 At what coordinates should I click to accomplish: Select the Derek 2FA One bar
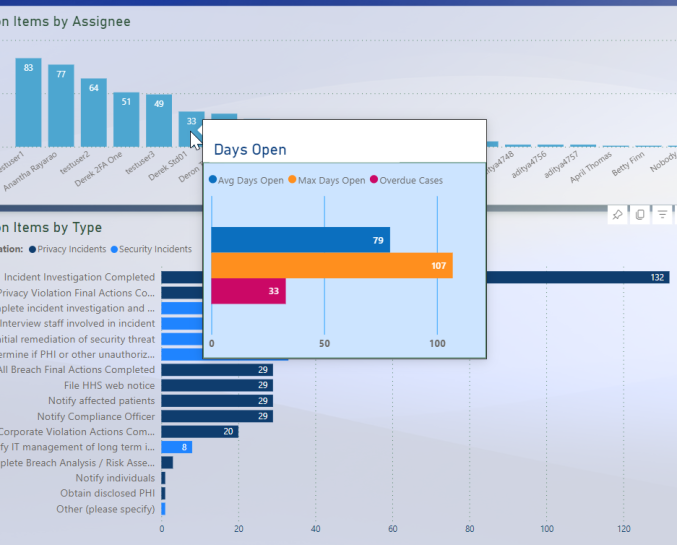click(126, 119)
